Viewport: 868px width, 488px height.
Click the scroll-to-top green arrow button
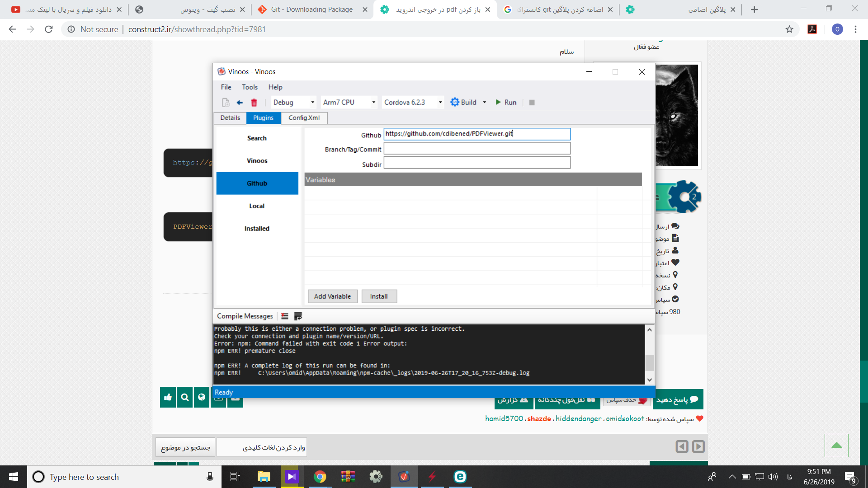tap(836, 446)
